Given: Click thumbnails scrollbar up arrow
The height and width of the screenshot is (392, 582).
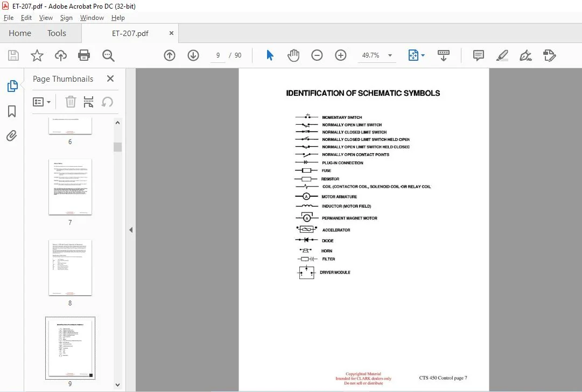Looking at the screenshot, I should pos(118,123).
